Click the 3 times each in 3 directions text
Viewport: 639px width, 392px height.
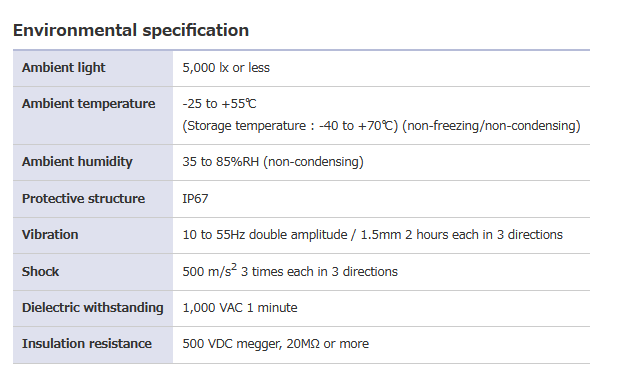pos(319,272)
